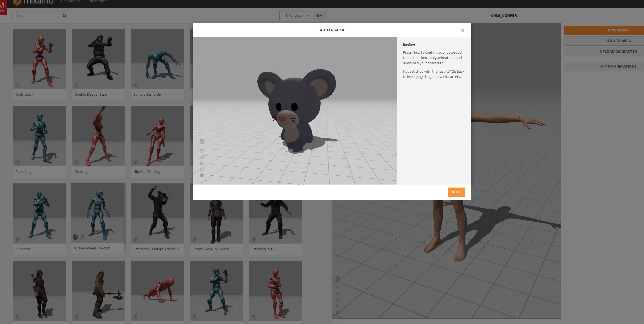The image size is (644, 324).
Task: Select Standing Idle 03 thumbnail
Action: click(275, 222)
